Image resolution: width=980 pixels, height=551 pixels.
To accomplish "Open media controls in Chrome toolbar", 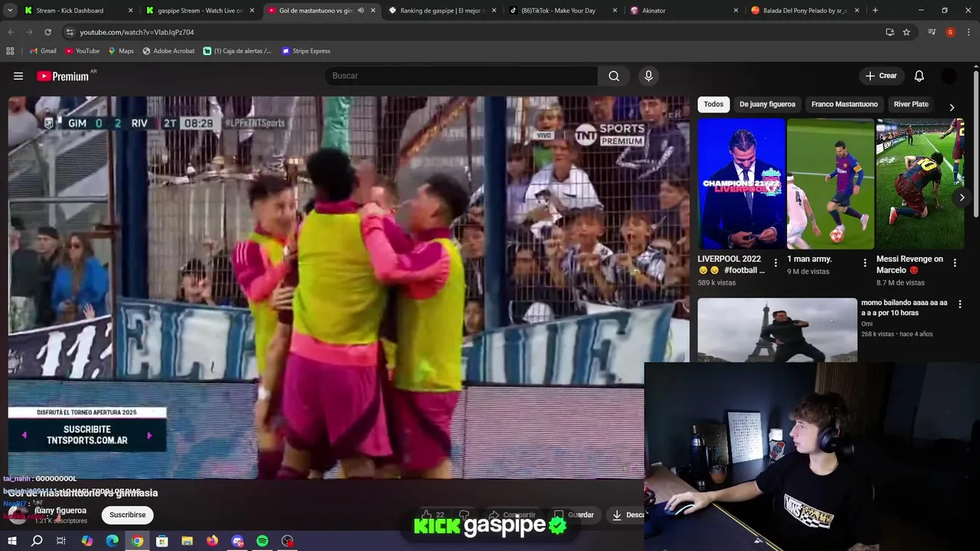I will (932, 32).
